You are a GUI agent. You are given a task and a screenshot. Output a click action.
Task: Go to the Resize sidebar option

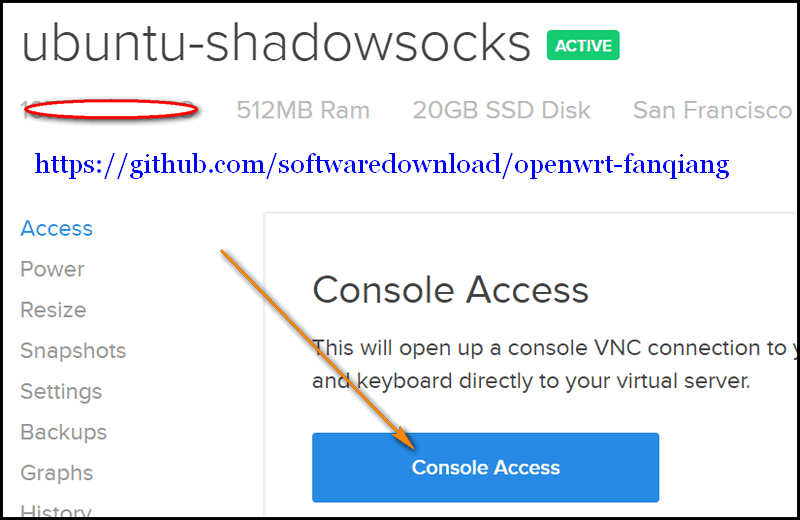pos(53,310)
